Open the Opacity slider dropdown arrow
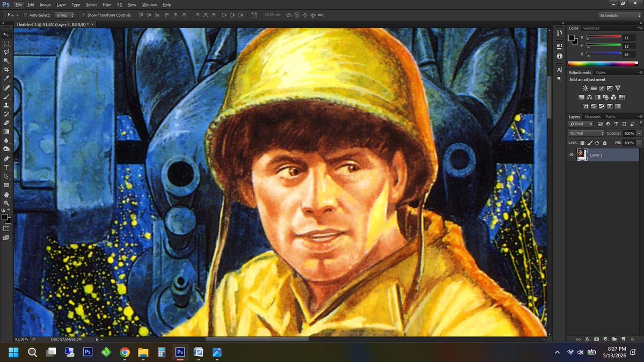This screenshot has width=644, height=362. coord(639,133)
